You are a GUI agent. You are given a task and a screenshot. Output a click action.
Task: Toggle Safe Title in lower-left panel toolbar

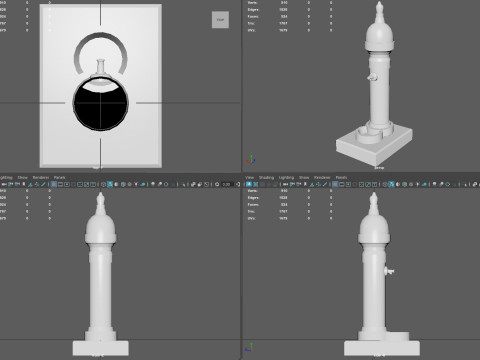pyautogui.click(x=93, y=184)
